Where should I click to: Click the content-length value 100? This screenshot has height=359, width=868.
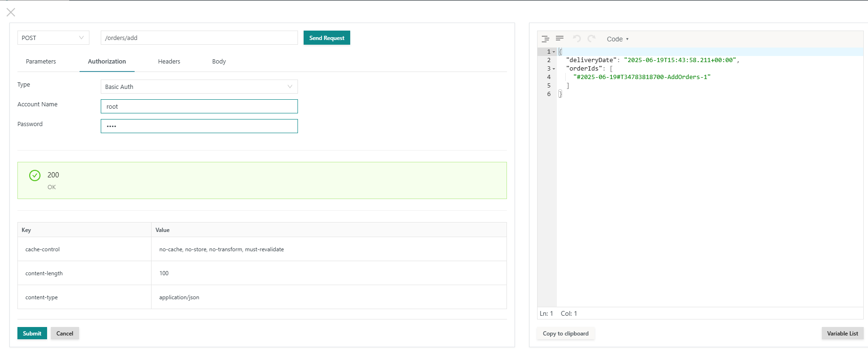(x=329, y=273)
